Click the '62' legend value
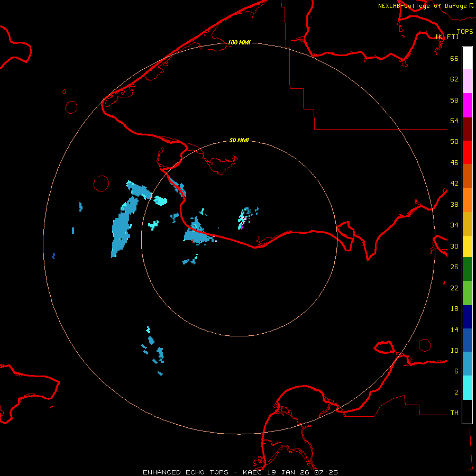 tap(454, 79)
